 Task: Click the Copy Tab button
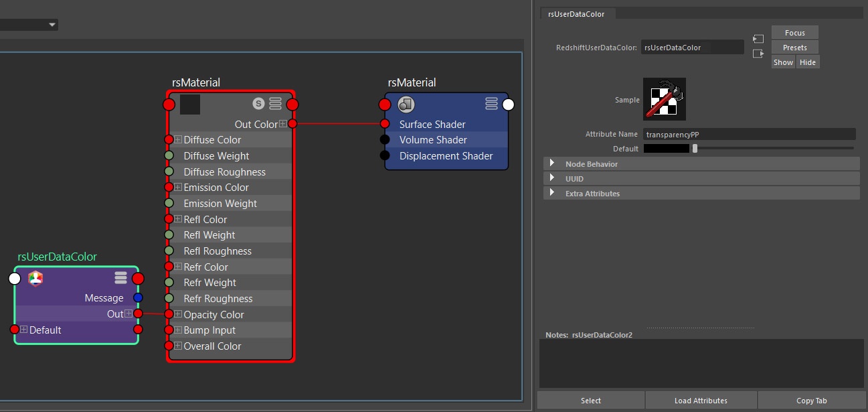pos(812,401)
